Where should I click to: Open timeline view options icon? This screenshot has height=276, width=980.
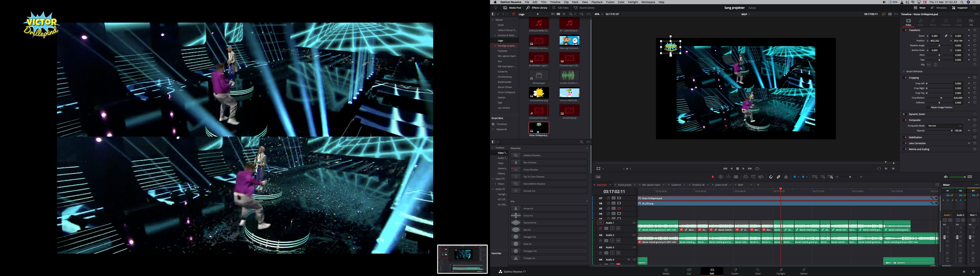pos(598,177)
